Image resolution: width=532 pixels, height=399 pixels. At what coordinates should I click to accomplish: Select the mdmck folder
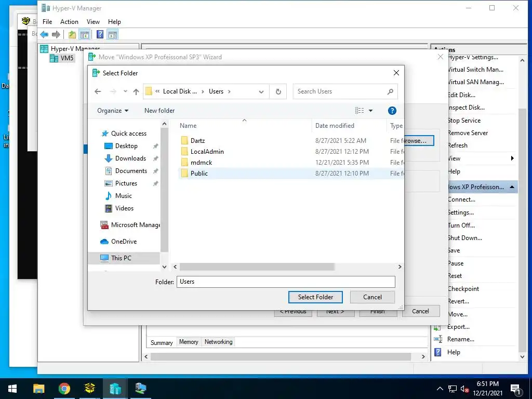click(x=201, y=162)
